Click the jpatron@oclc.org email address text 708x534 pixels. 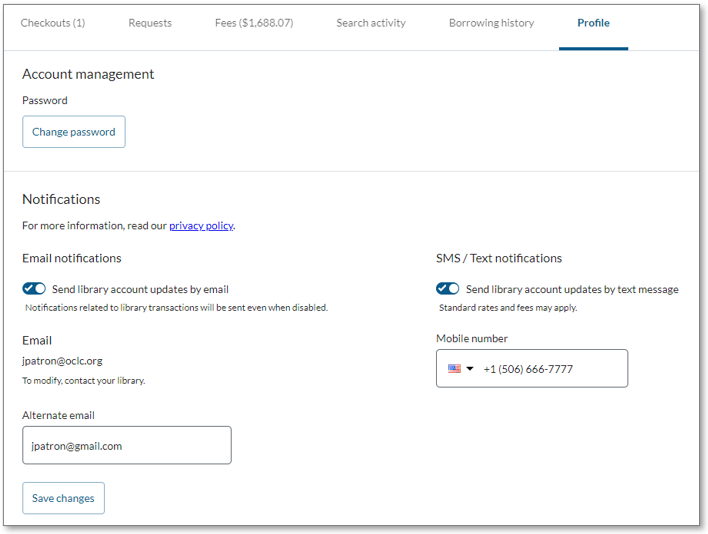click(62, 361)
